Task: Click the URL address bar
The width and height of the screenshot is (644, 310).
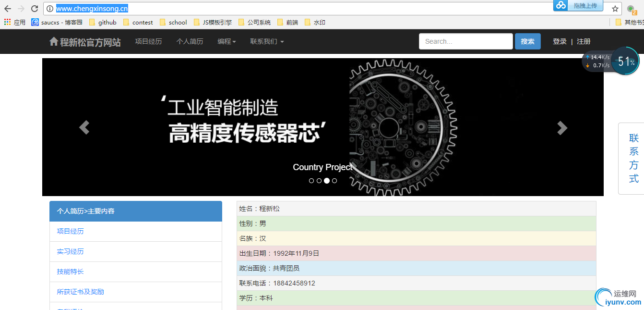Action: point(326,9)
